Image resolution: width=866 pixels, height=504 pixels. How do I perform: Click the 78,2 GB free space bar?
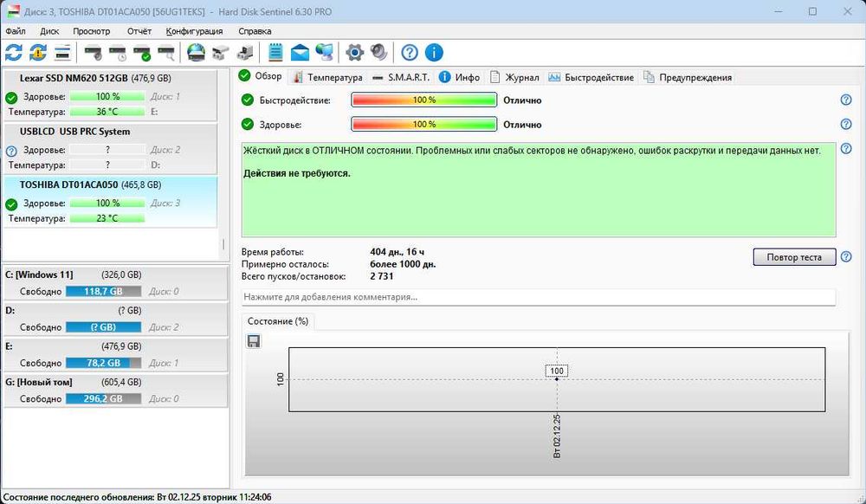103,363
